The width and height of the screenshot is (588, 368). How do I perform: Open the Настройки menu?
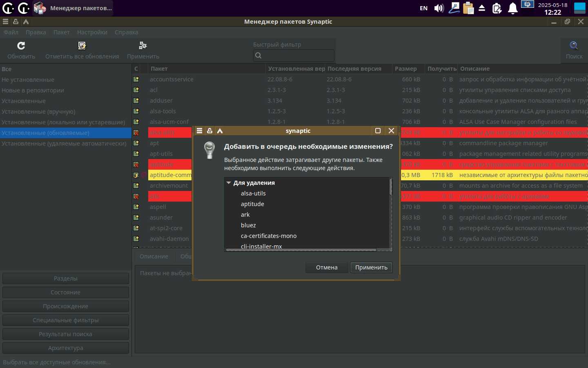pyautogui.click(x=92, y=32)
